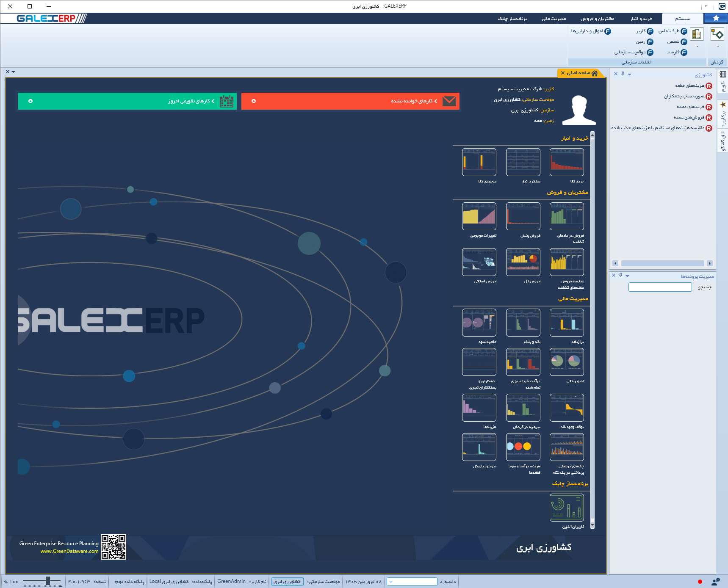
Task: Open the نقد و بانک dashboard
Action: 523,323
